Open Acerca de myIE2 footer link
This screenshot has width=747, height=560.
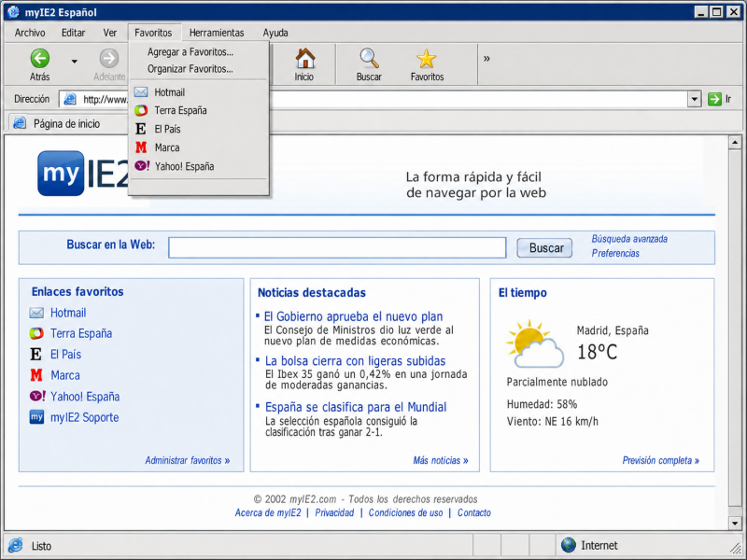click(x=268, y=512)
